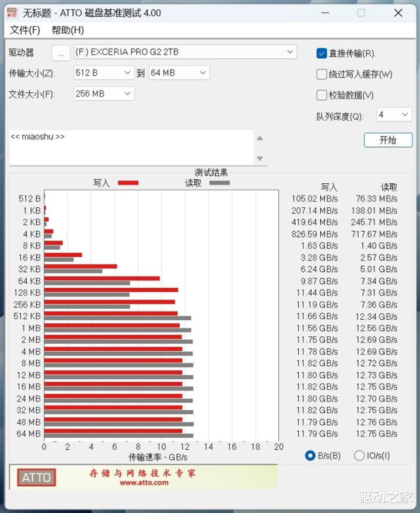Open the www.atto.com link
This screenshot has width=420, height=513.
click(x=144, y=483)
